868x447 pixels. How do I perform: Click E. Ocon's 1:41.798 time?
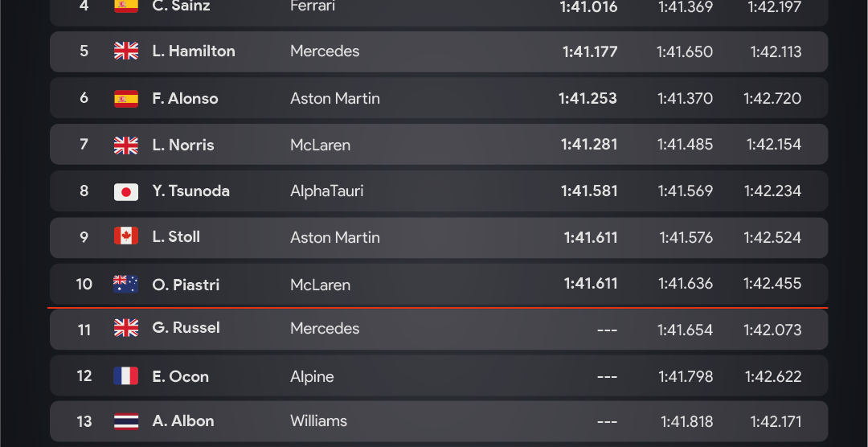685,376
